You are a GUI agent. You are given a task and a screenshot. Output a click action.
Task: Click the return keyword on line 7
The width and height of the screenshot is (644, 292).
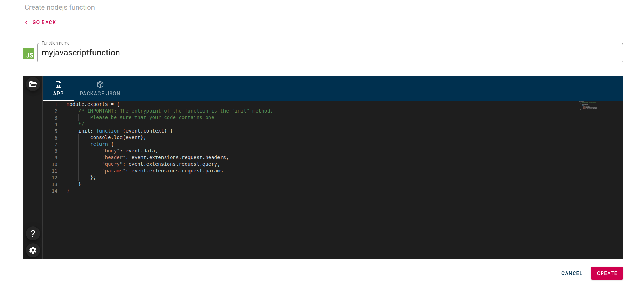(x=99, y=144)
